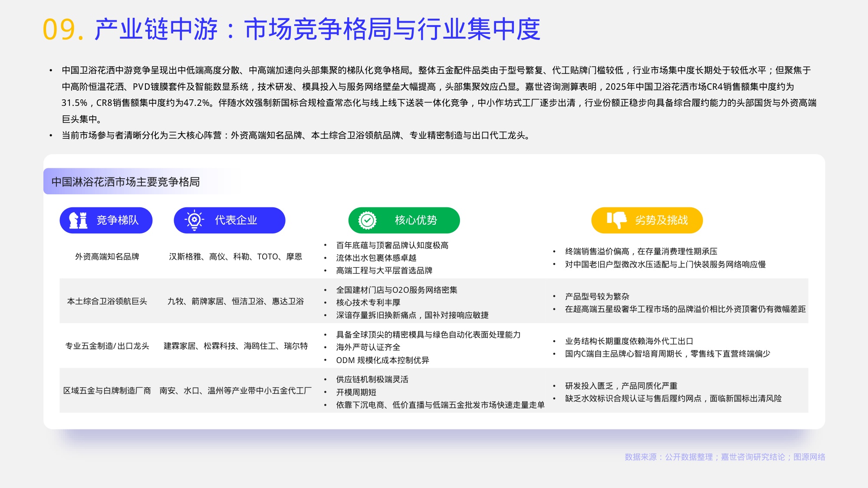Click the paragraph starting 当前市场参与者清晰分化
This screenshot has width=868, height=488.
pyautogui.click(x=296, y=136)
